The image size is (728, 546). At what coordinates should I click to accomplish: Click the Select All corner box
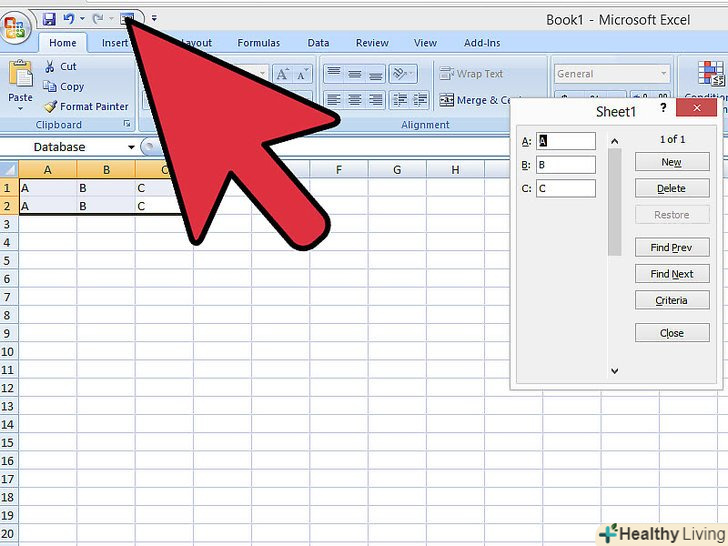9,169
